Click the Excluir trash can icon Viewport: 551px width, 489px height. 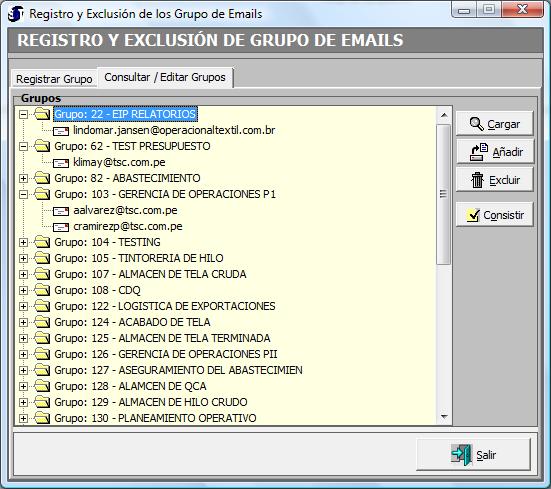coord(477,180)
